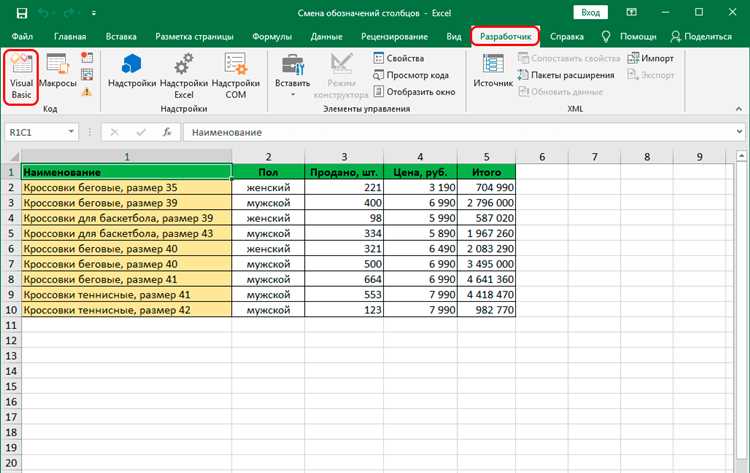The image size is (750, 473).
Task: Click the Select All corner triangle
Action: point(13,156)
